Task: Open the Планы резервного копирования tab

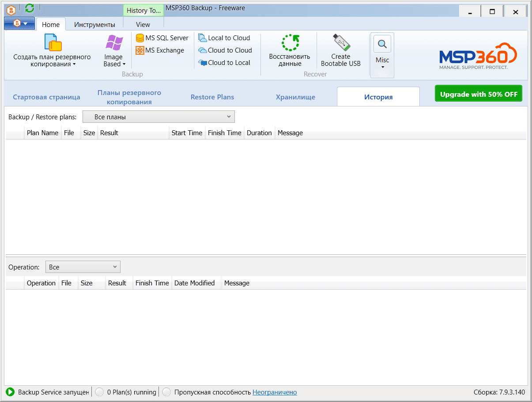Action: pos(129,97)
